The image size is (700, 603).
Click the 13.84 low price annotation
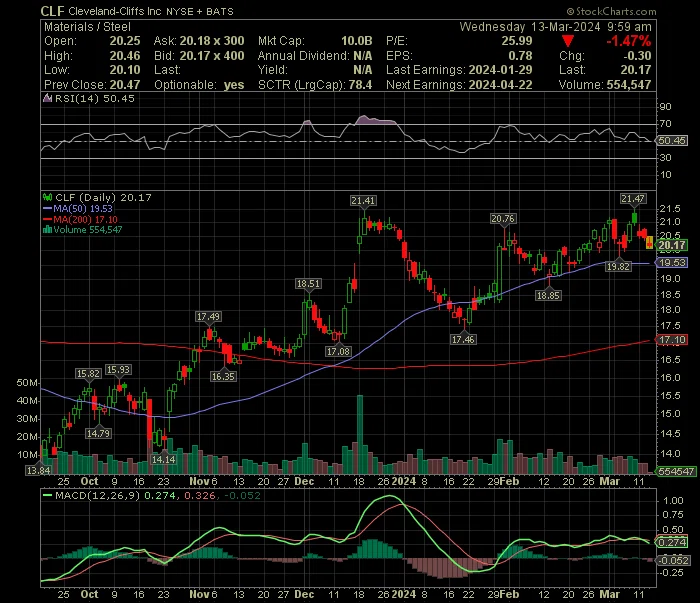pyautogui.click(x=39, y=470)
